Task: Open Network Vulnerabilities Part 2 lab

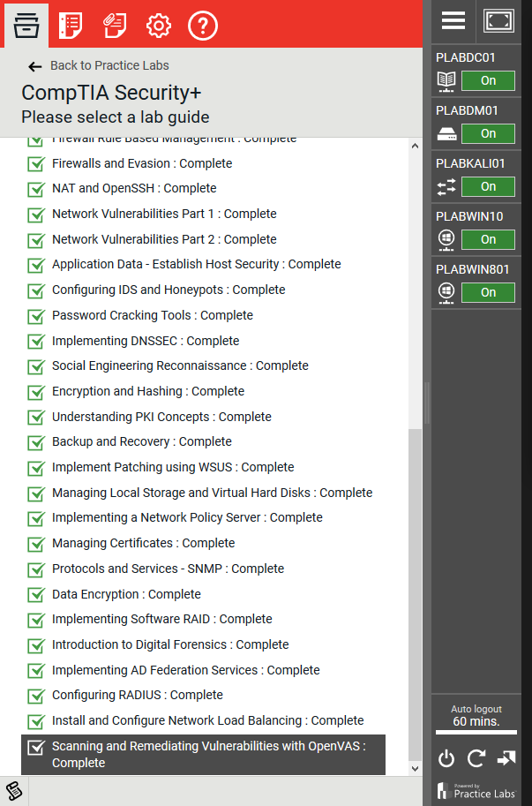Action: point(164,239)
